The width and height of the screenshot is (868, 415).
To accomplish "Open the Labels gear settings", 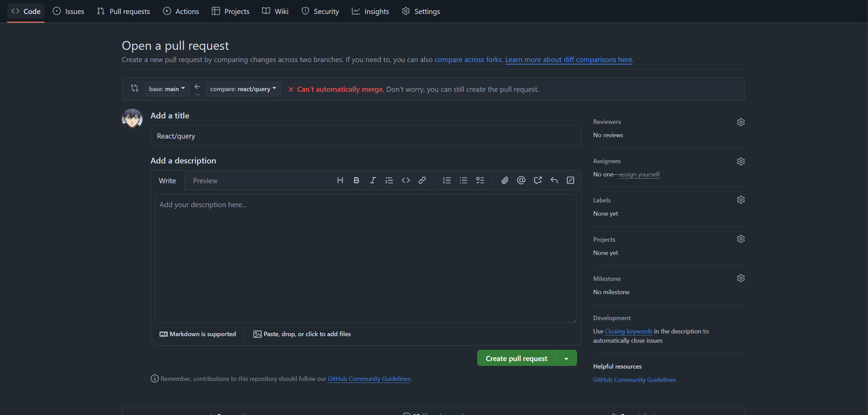I will (x=741, y=200).
